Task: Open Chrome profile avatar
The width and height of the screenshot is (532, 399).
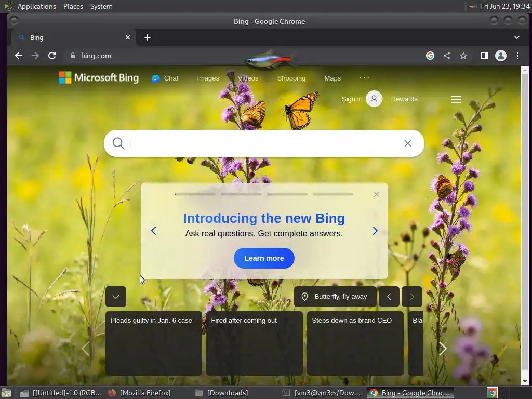Action: [501, 56]
